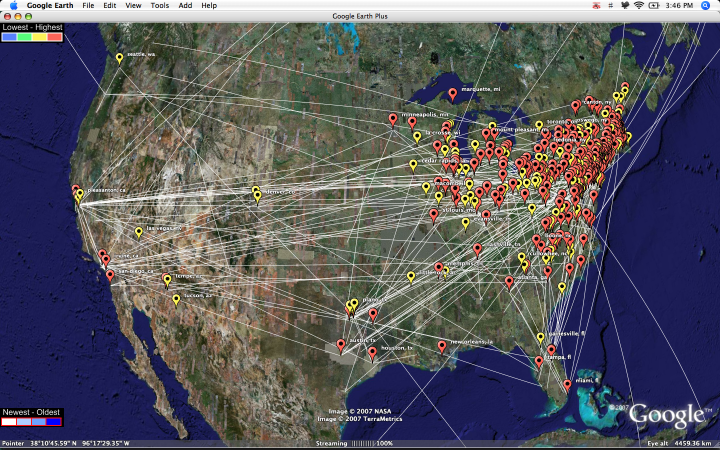This screenshot has height=450, width=720.
Task: Click the yellow swatch in Lowest-Highest legend
Action: click(x=39, y=37)
